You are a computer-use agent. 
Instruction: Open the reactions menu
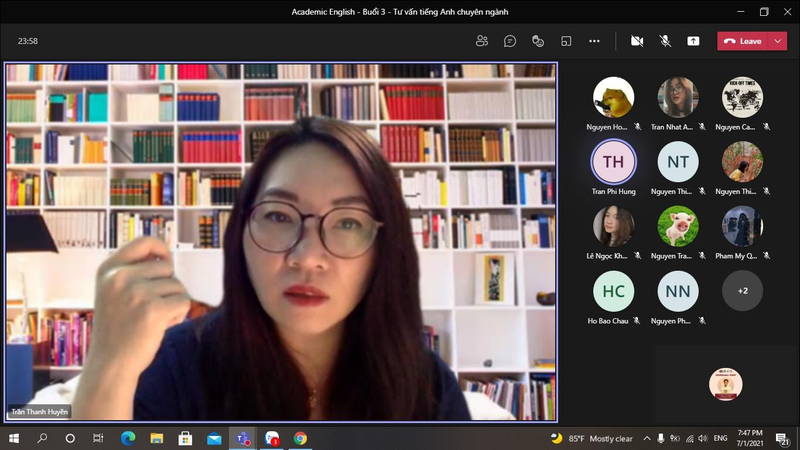[538, 41]
